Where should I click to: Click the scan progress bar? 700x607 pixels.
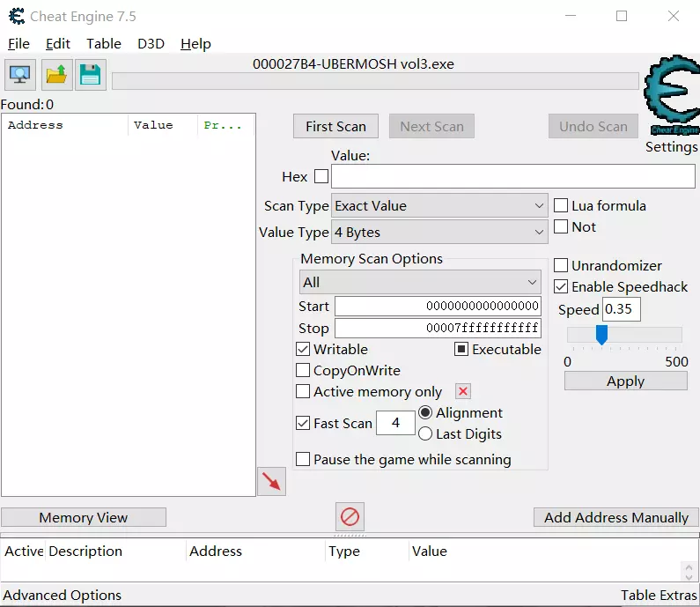tap(375, 81)
